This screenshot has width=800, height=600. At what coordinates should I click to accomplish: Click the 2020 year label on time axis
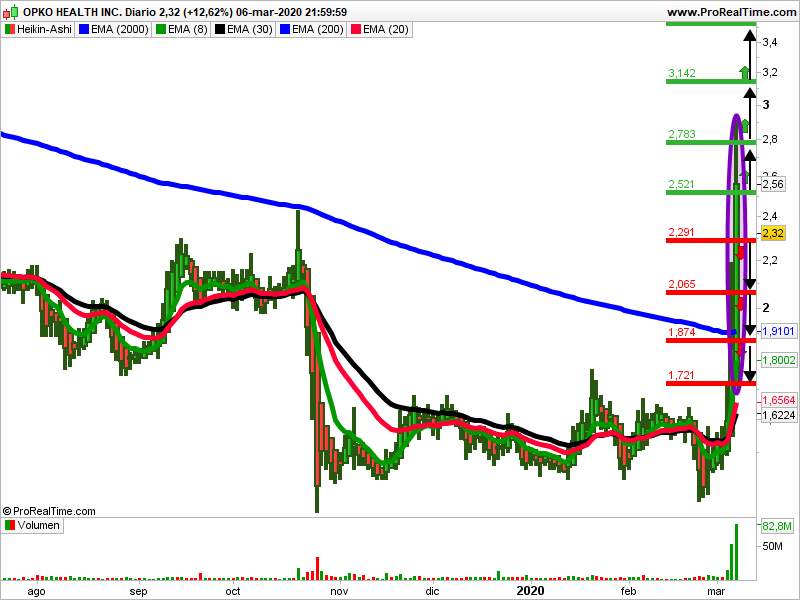(x=531, y=591)
